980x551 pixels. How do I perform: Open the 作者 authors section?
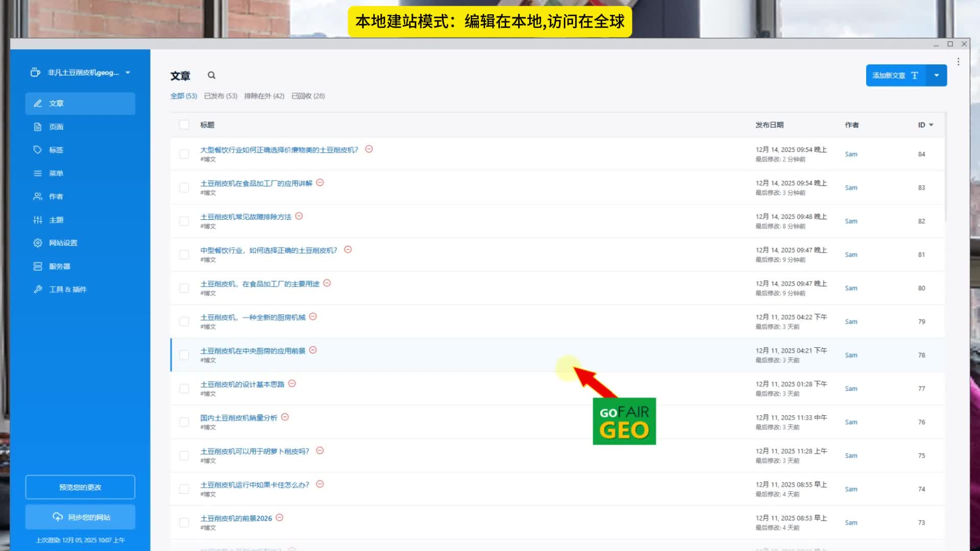56,196
